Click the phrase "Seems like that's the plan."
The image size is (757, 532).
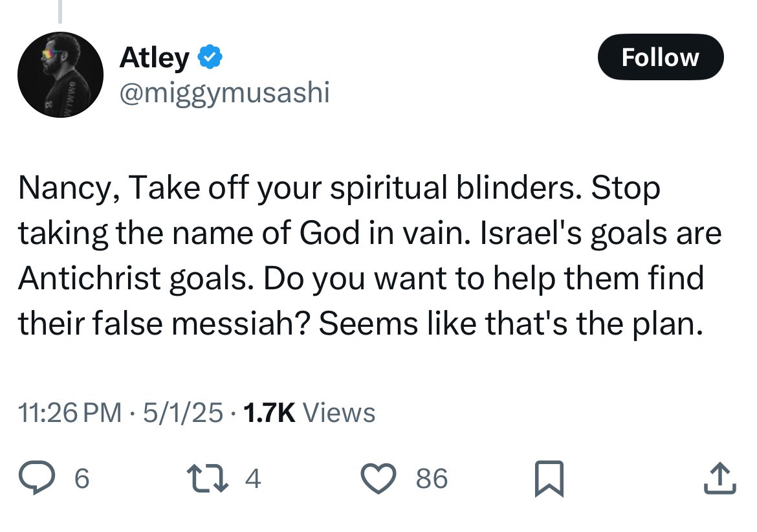(510, 324)
